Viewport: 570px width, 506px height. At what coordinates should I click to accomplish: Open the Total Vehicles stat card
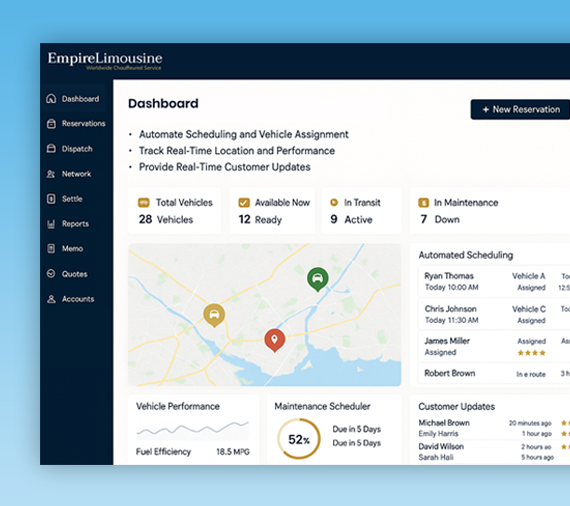click(174, 211)
